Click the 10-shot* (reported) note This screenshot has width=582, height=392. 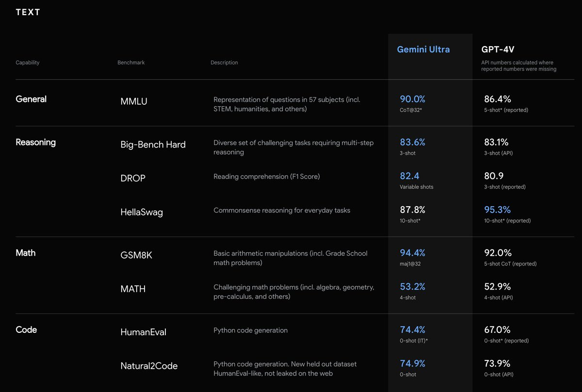tap(507, 221)
